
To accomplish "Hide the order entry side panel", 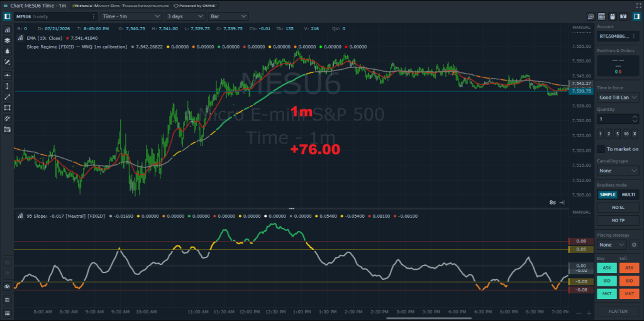I will click(x=636, y=16).
